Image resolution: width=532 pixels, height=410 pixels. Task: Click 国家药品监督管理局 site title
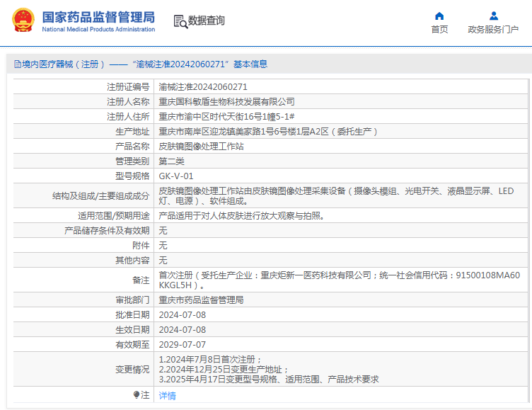[98, 17]
